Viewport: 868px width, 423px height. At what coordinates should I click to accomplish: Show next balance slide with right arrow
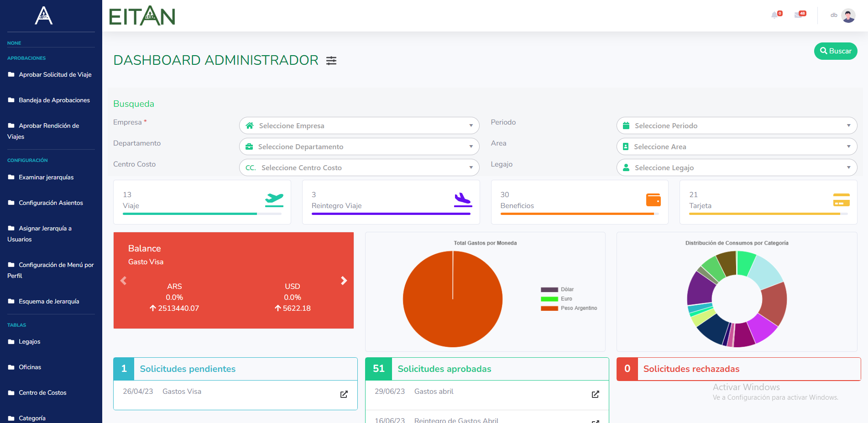344,281
